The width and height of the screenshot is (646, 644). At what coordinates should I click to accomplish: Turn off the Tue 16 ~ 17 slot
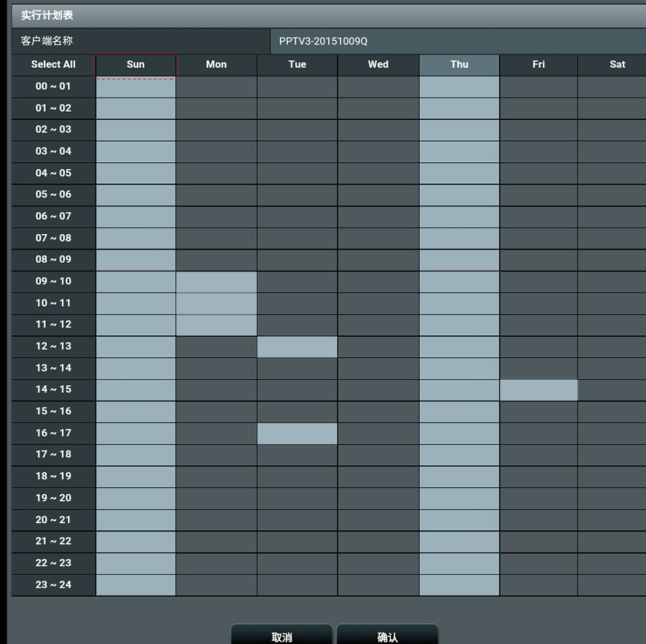coord(297,433)
